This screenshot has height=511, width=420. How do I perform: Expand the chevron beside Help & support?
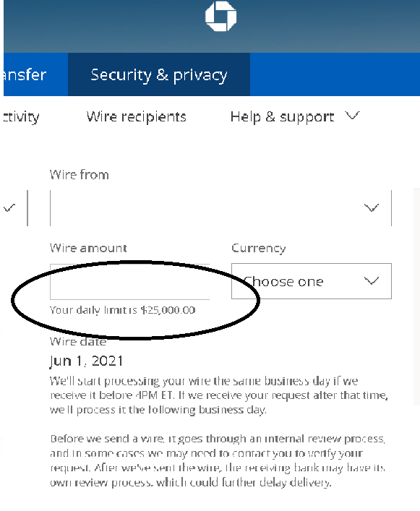click(353, 116)
